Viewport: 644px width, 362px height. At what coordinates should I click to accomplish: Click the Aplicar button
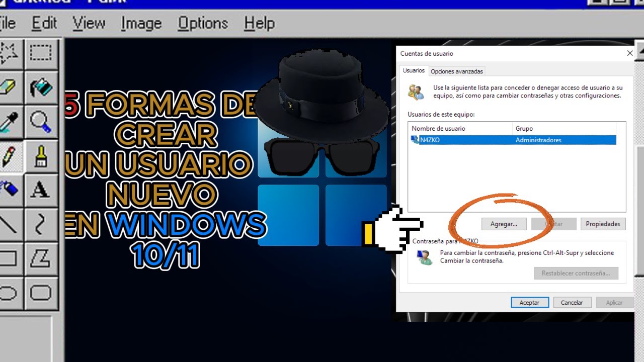click(x=614, y=303)
